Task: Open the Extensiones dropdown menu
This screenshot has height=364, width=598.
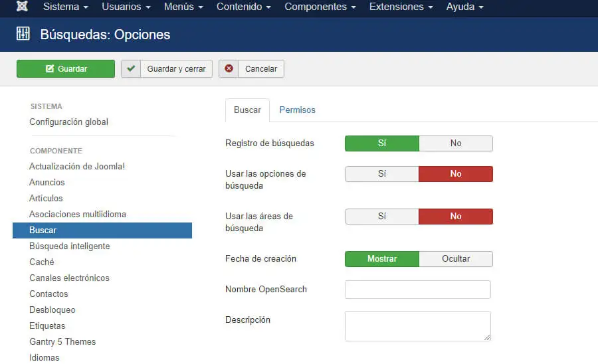Action: point(401,7)
